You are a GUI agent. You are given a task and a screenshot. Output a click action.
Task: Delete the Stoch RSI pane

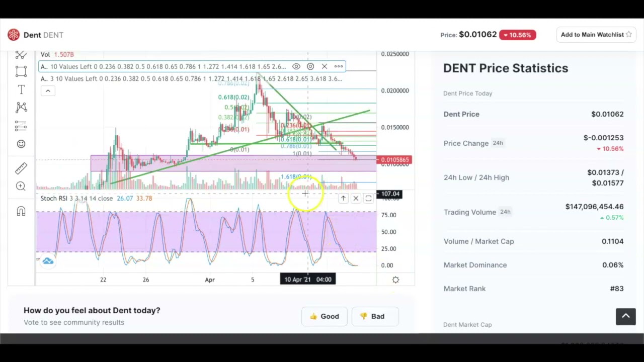pos(356,199)
